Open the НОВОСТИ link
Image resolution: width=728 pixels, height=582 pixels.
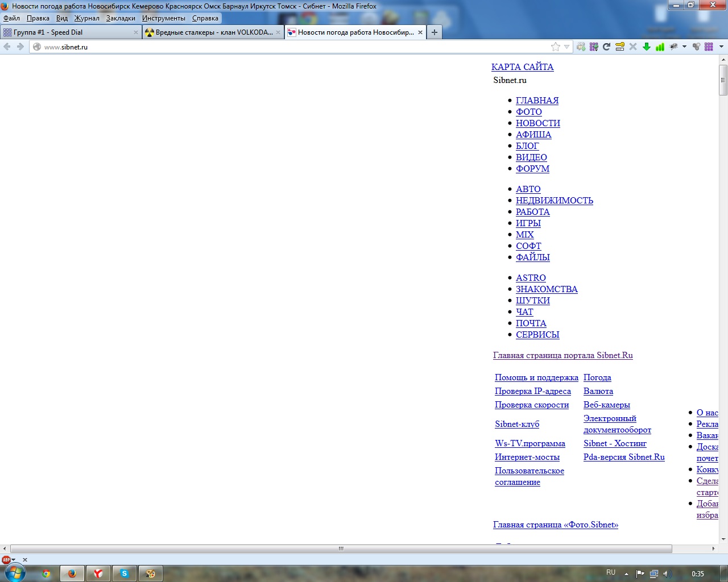coord(538,123)
